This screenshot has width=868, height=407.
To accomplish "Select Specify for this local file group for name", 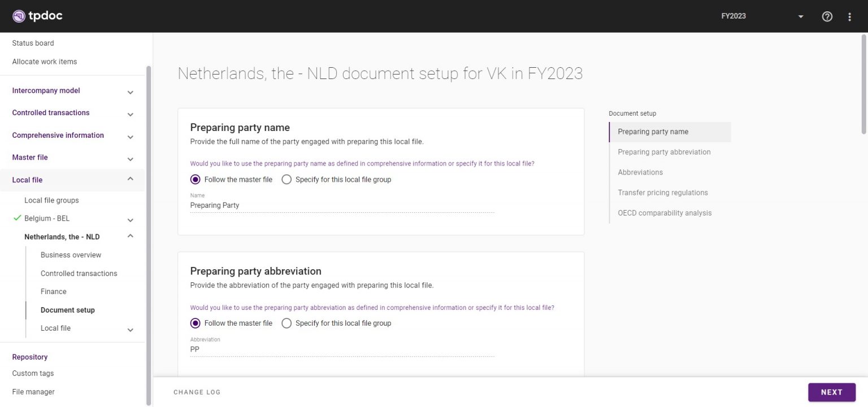I will 287,179.
